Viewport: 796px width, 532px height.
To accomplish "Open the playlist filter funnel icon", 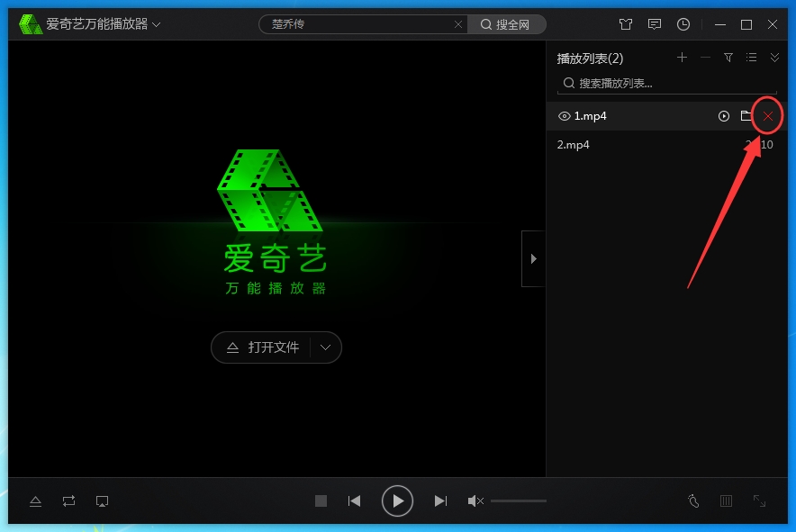I will click(x=728, y=58).
